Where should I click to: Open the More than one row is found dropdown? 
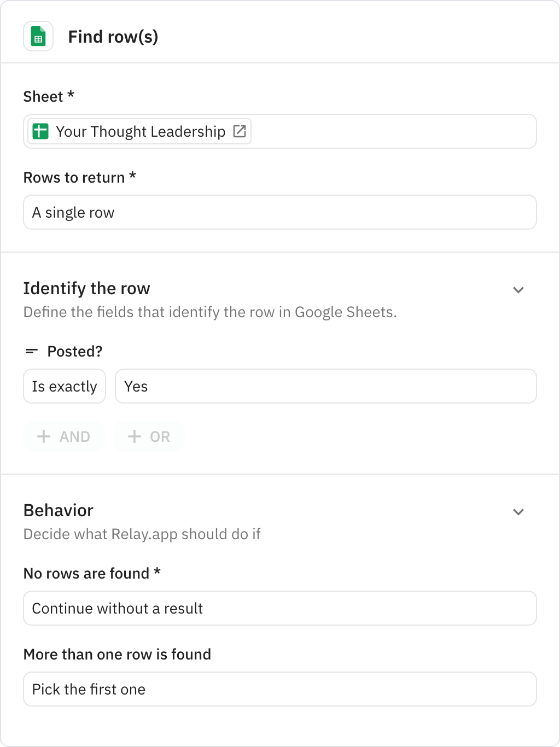click(279, 689)
